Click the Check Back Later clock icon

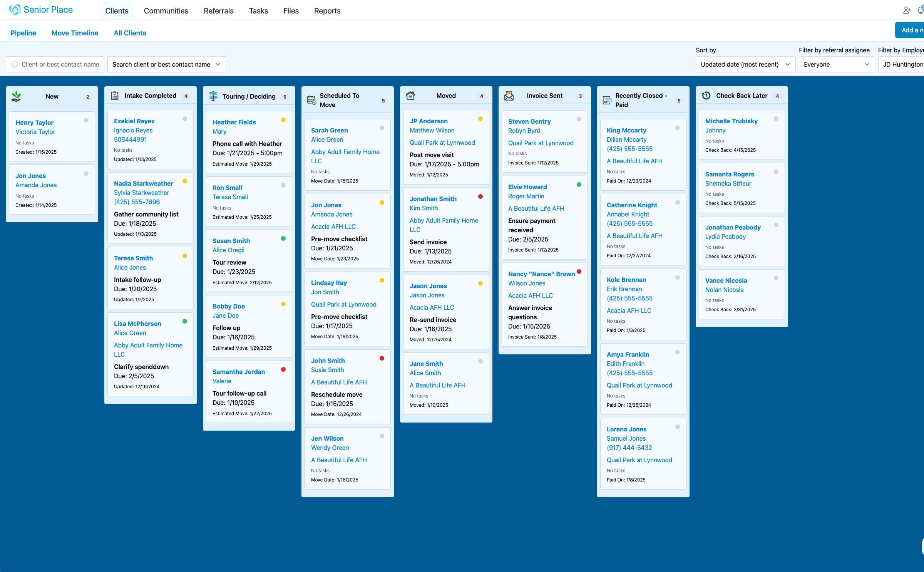point(706,96)
